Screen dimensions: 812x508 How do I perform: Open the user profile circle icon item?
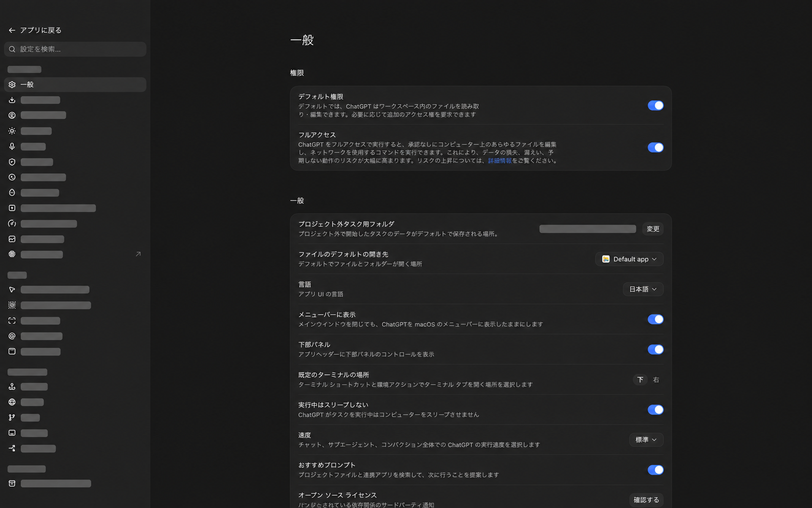point(12,115)
